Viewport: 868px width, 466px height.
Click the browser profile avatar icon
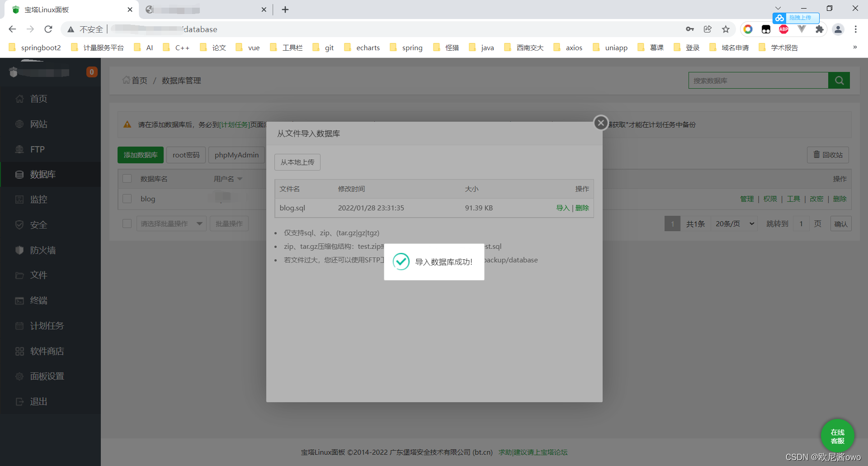(x=838, y=29)
